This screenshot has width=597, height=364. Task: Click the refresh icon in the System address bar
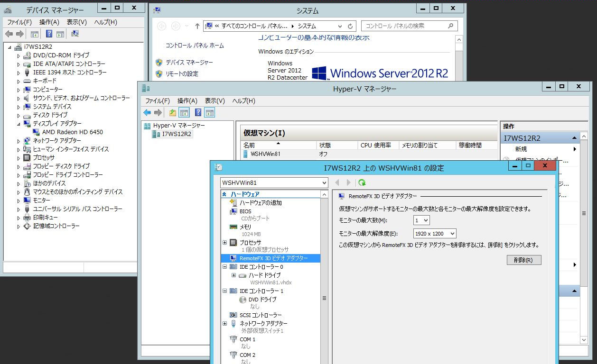350,26
